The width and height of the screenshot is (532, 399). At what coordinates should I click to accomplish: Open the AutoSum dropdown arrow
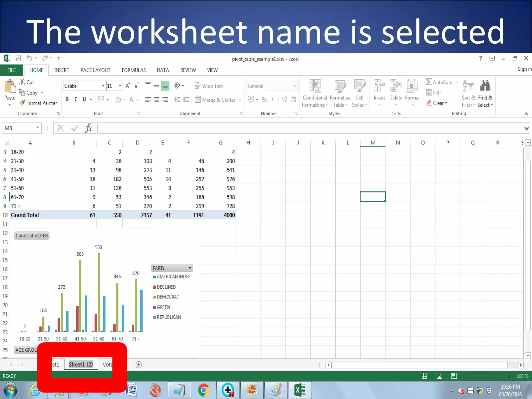coord(457,82)
